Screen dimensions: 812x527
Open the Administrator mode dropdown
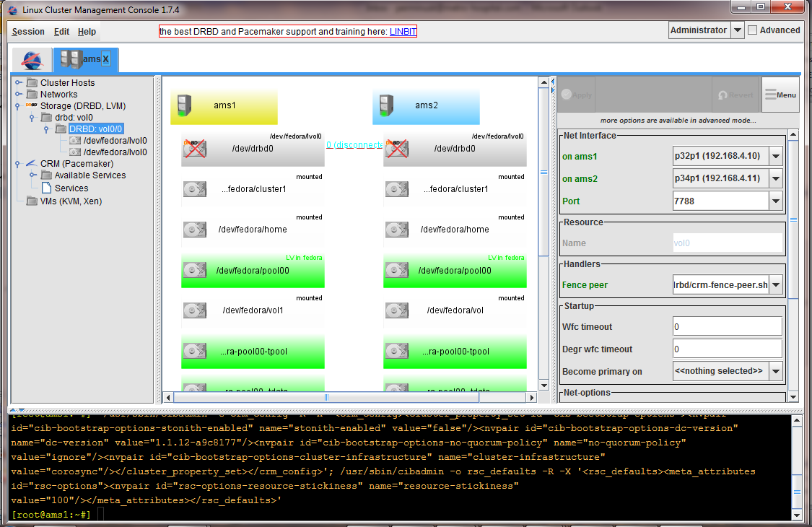pyautogui.click(x=737, y=30)
